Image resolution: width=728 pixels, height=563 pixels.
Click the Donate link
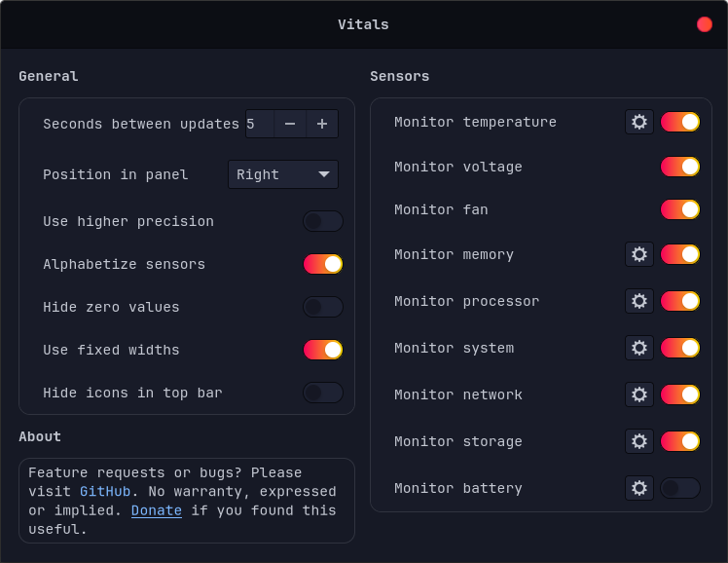(x=156, y=510)
